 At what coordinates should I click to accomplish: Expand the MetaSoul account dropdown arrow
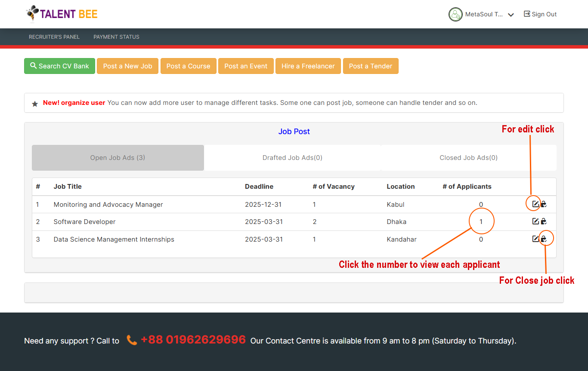point(511,15)
